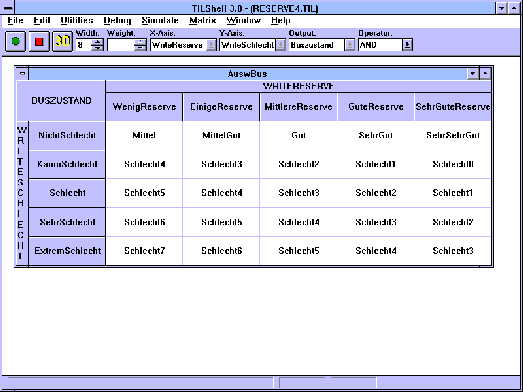Click the SehrGut rule cell
523x392 pixels.
[x=376, y=135]
